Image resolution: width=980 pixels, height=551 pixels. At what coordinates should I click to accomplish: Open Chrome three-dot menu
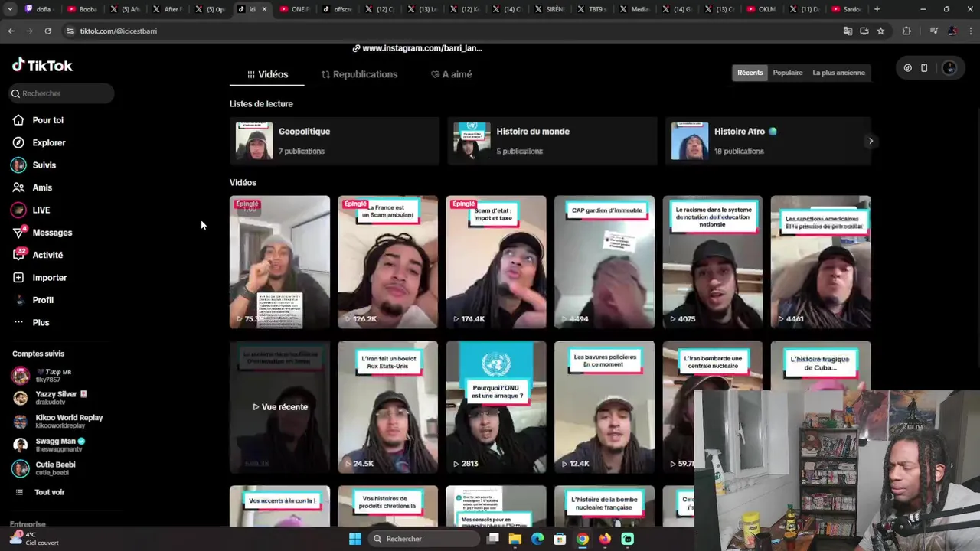(969, 31)
